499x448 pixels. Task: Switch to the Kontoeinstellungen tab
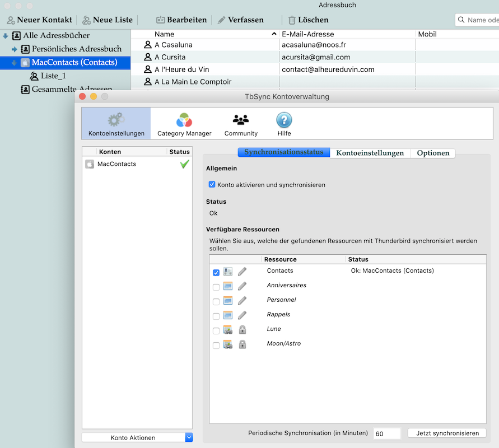tap(370, 153)
